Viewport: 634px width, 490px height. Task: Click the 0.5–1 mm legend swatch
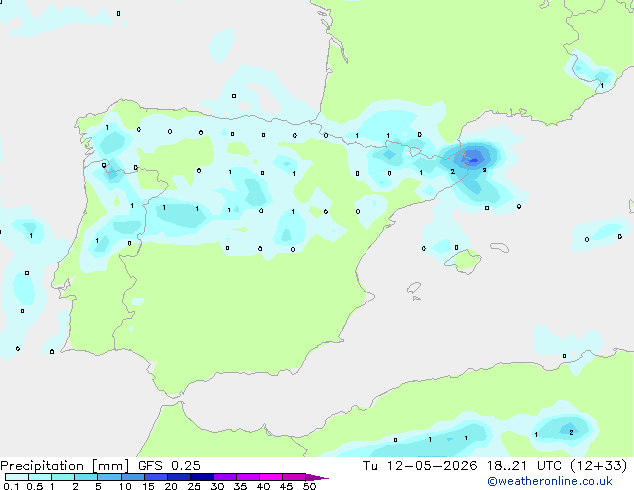click(40, 477)
